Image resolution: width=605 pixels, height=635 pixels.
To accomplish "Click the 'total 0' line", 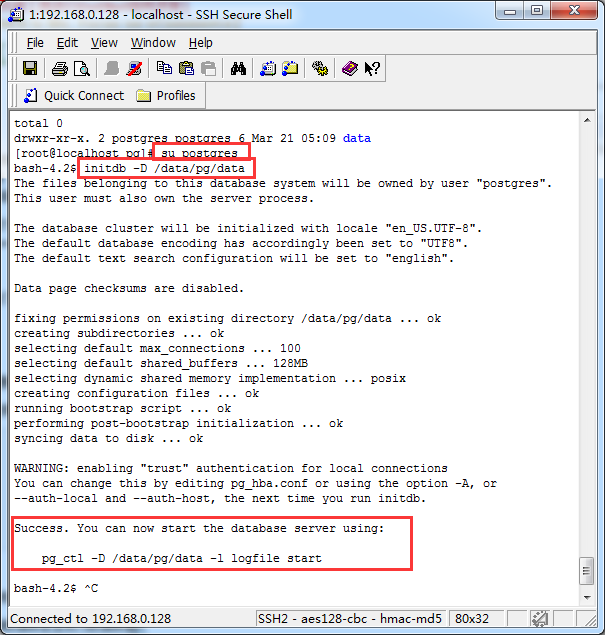I will [38, 123].
